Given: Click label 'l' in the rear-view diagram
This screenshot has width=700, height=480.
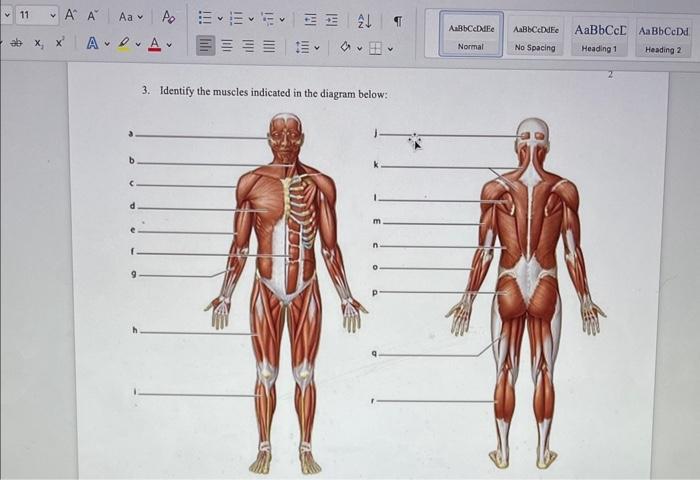Looking at the screenshot, I should click(375, 197).
